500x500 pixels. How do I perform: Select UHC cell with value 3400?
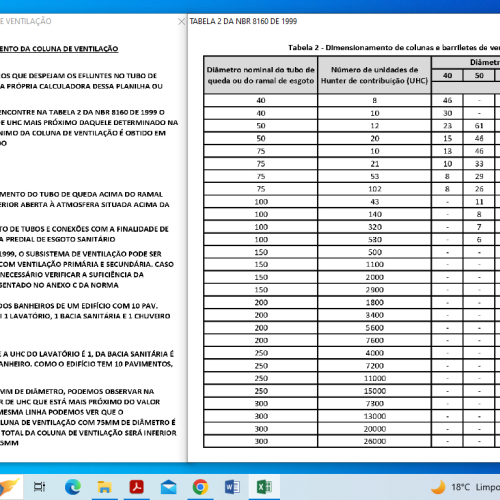click(x=374, y=315)
